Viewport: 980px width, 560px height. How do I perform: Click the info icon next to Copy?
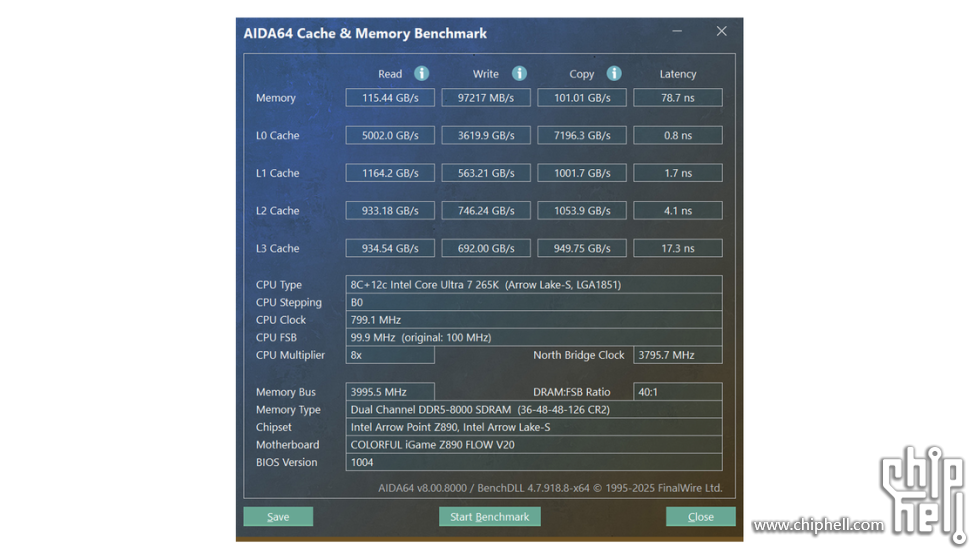614,74
